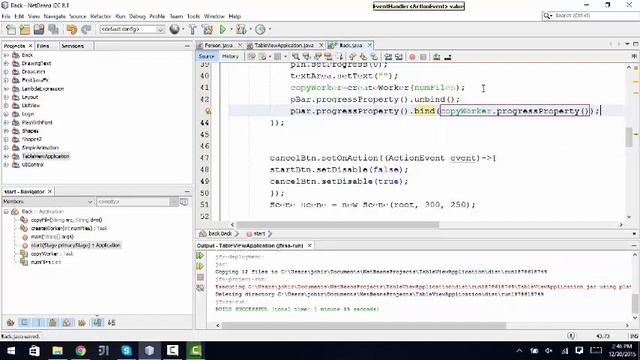Viewport: 640px width, 360px height.
Task: Toggle Show Non-Public Members lock filter
Action: (53, 323)
